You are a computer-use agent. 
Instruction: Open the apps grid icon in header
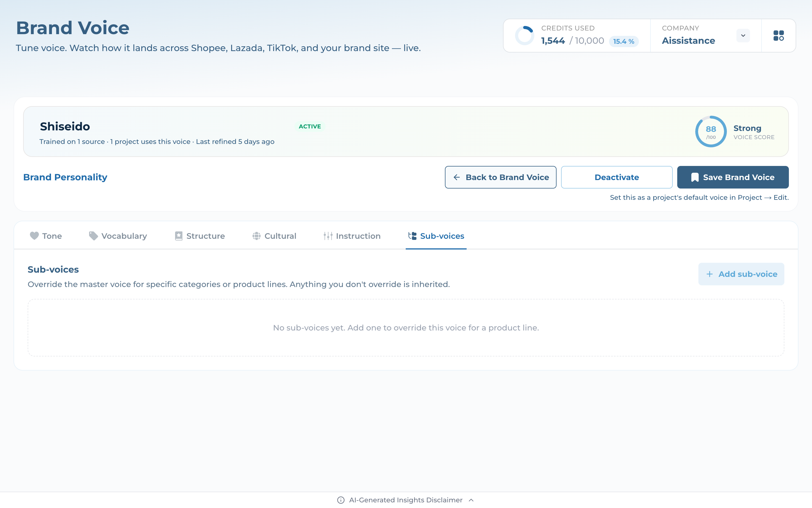tap(778, 36)
